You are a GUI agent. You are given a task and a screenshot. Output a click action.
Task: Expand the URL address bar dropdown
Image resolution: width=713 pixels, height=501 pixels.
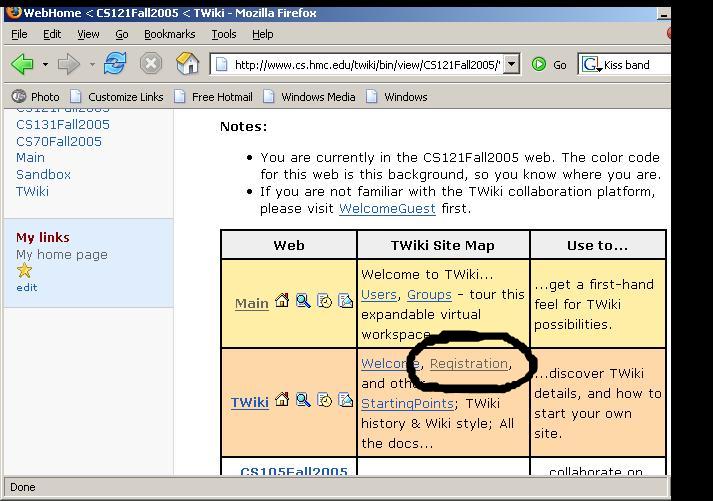tap(512, 64)
